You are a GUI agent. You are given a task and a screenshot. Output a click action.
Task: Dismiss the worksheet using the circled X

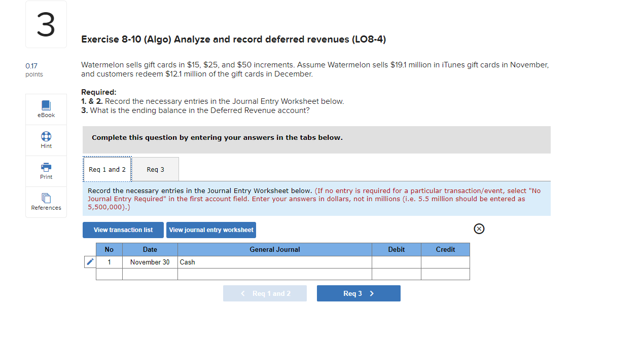tap(479, 228)
